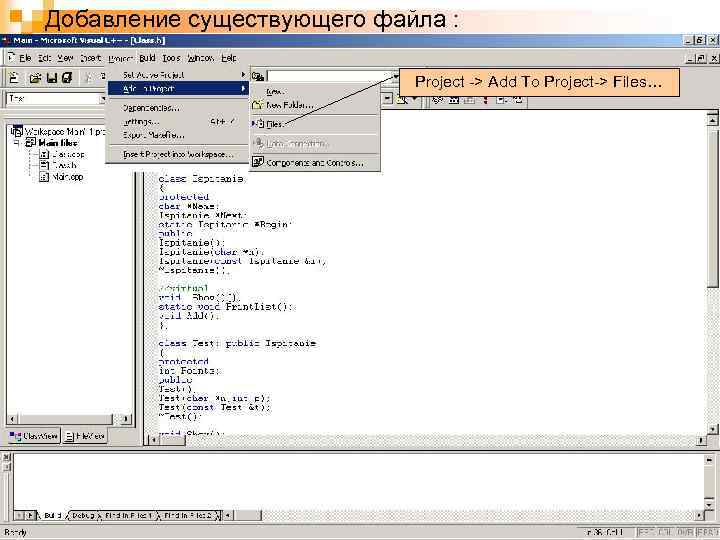Open the Tools menu
The width and height of the screenshot is (720, 540).
171,58
